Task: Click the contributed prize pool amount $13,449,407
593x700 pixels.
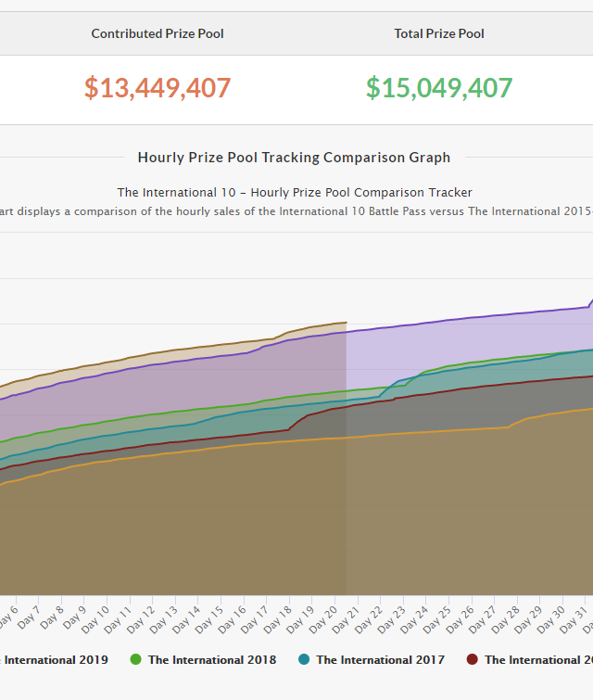Action: coord(158,88)
